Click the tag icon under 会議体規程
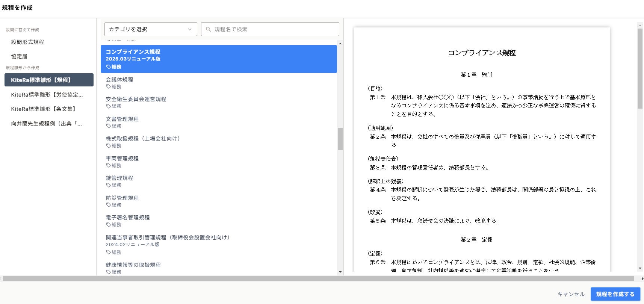This screenshot has width=644, height=304. point(108,87)
